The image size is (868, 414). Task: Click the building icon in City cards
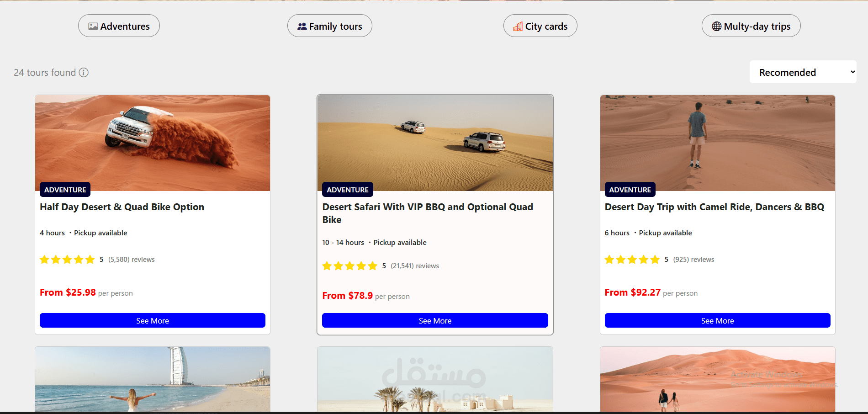pos(519,26)
